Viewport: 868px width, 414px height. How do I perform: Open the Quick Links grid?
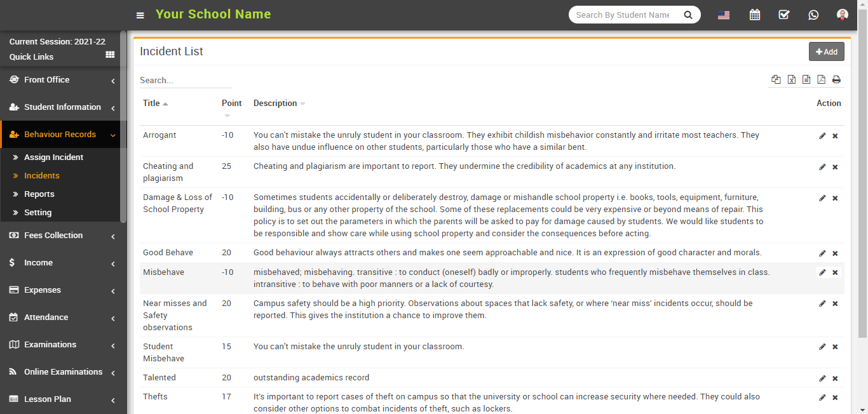click(110, 55)
